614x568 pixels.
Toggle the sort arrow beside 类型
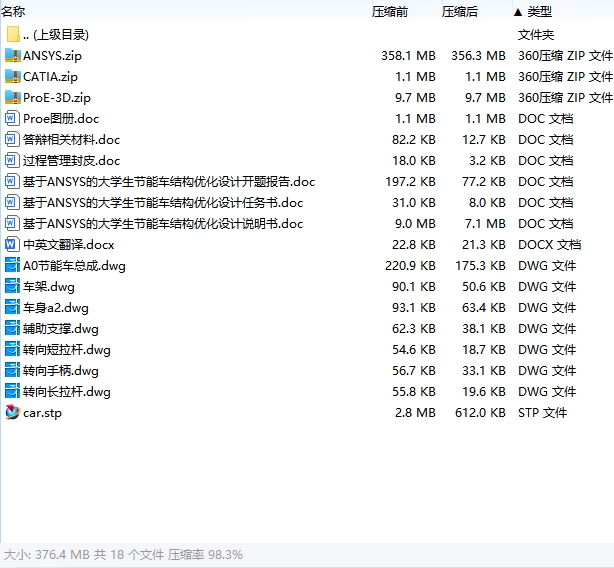[518, 13]
